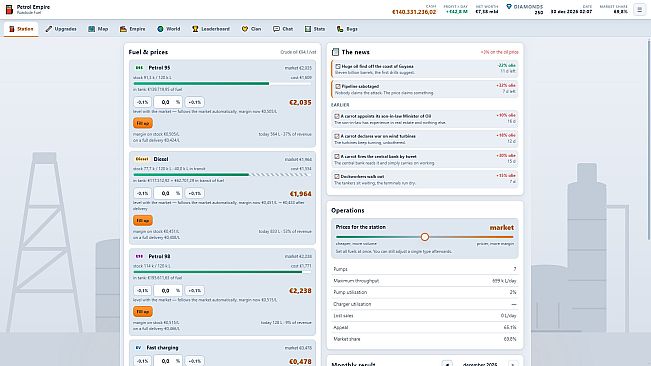Viewport: 651px width, 366px height.
Task: Click the Petrol 98 percent input field
Action: [168, 290]
